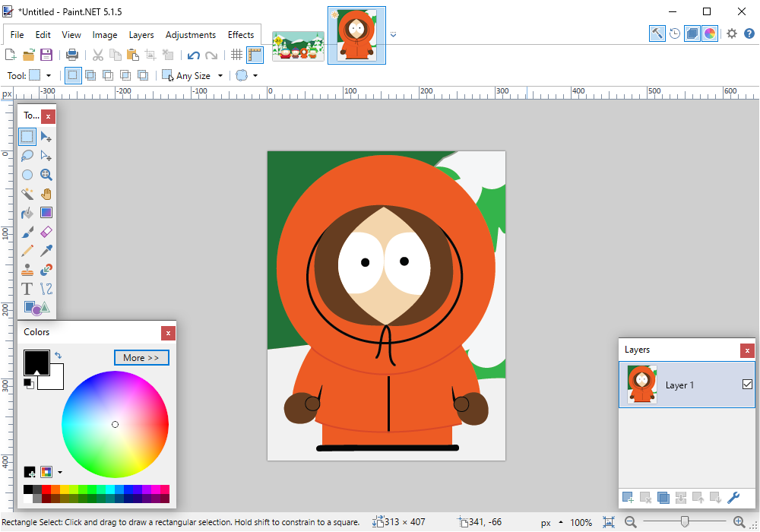Select the Paintbrush tool
Viewport: 760px width, 532px height.
27,232
